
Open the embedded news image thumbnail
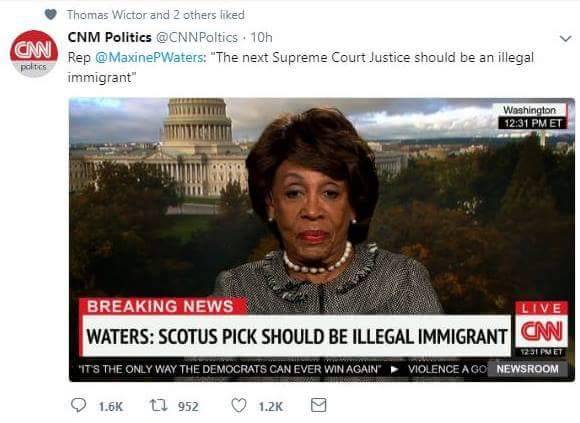322,240
